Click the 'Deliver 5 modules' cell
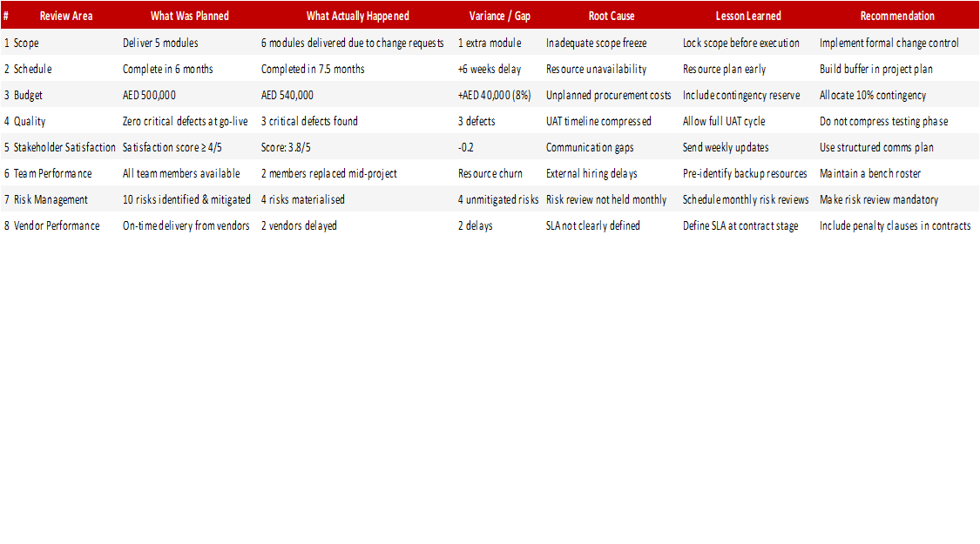 click(x=160, y=44)
